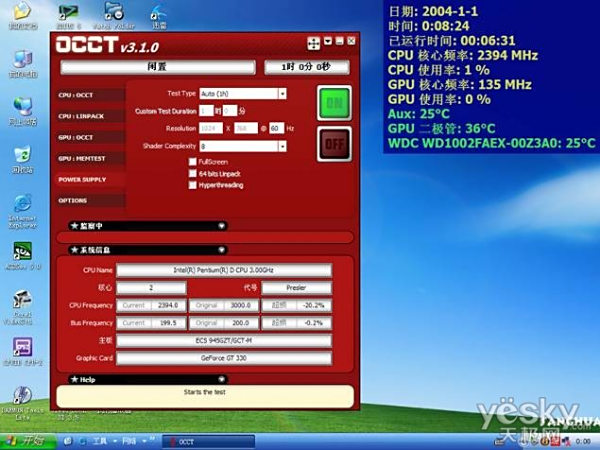The width and height of the screenshot is (600, 450).
Task: Click the Presler codename field
Action: (x=297, y=288)
